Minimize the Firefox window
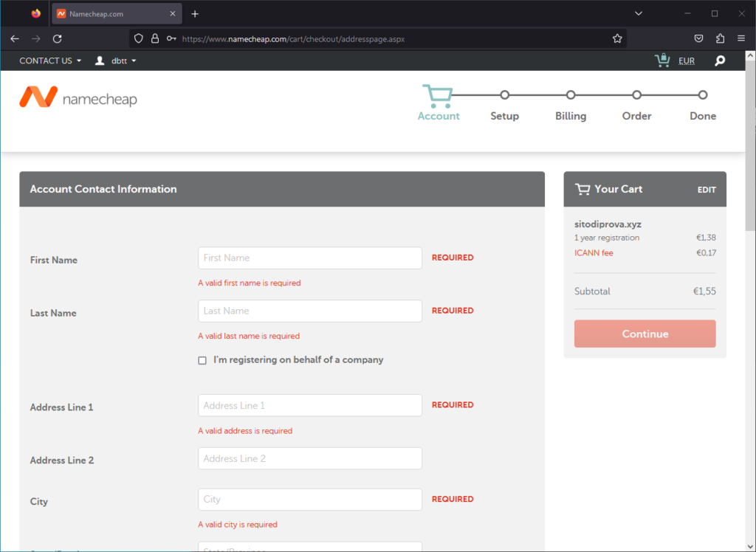Viewport: 756px width, 552px height. [x=687, y=13]
